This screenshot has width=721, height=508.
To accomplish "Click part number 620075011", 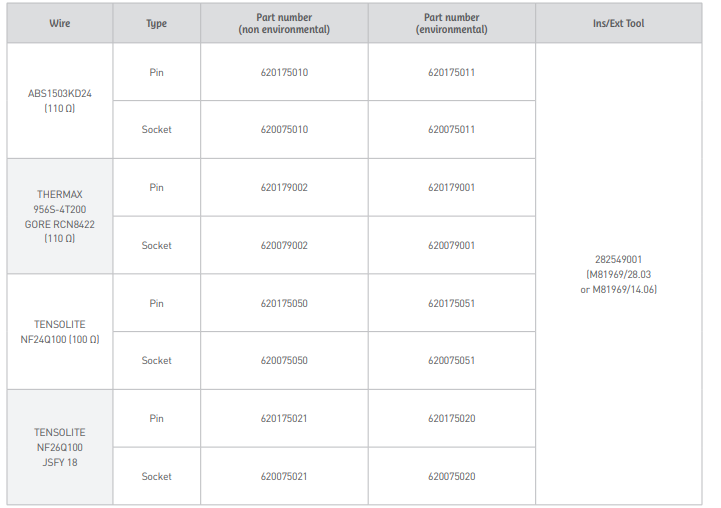I will click(x=452, y=130).
